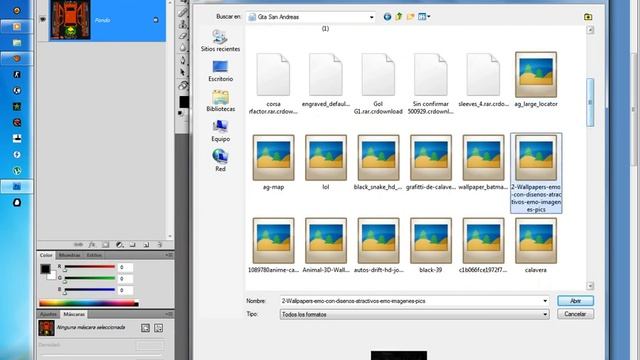Image resolution: width=640 pixels, height=360 pixels.
Task: Select the Clone Stamp tool in toolbox
Action: 183,24
